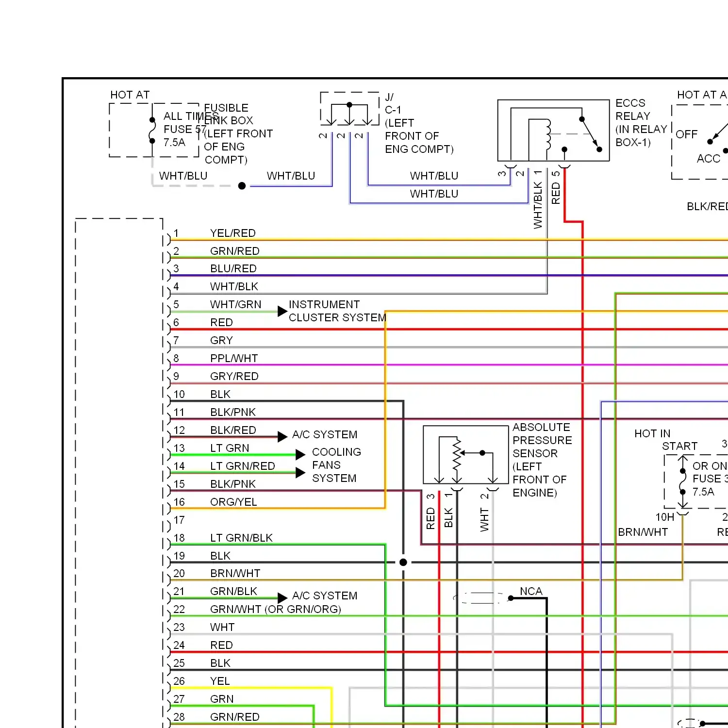Select pin 18 LT GRN/BLK label

pos(241,538)
